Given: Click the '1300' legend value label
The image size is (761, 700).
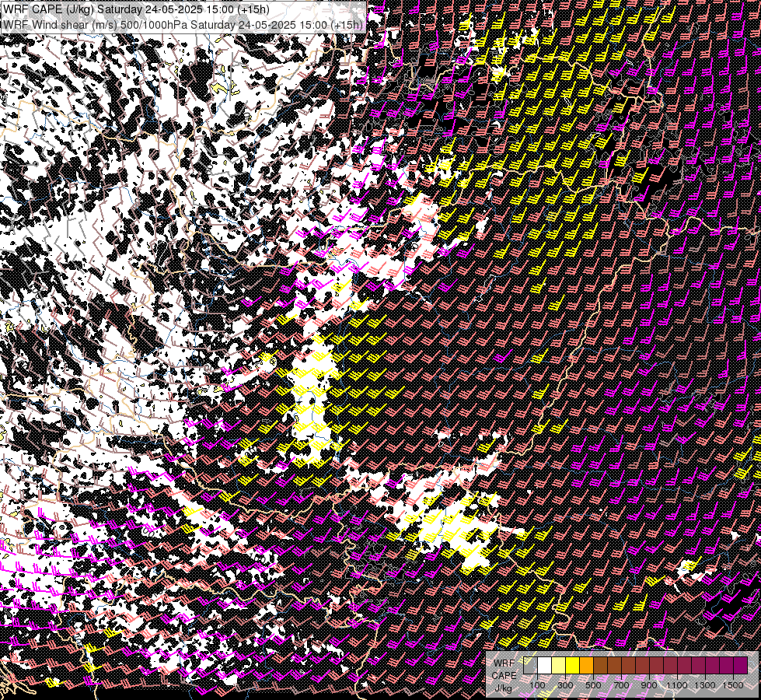Looking at the screenshot, I should coord(705,685).
